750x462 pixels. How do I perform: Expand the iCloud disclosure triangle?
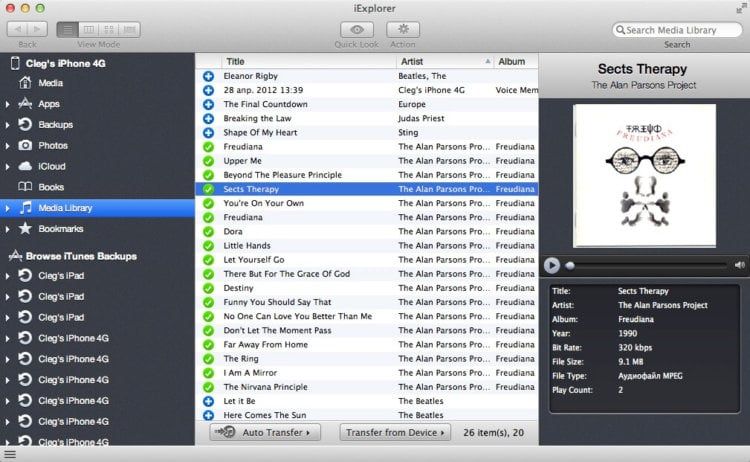[x=7, y=166]
